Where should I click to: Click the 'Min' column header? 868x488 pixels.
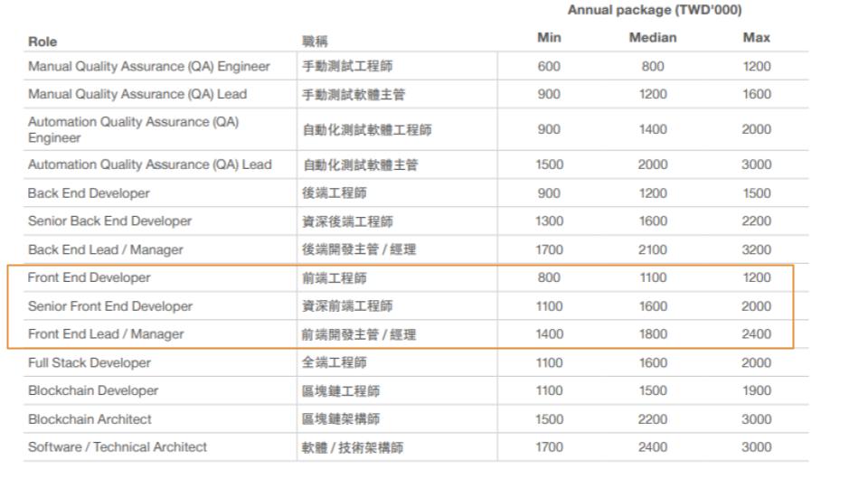click(x=549, y=38)
